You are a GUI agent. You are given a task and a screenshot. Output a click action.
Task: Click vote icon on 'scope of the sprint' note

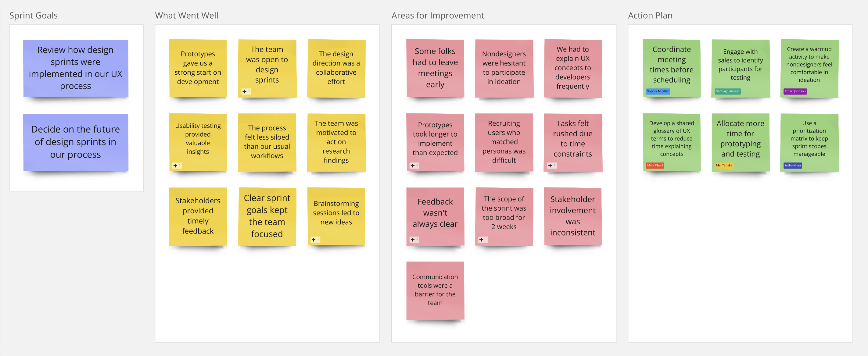pyautogui.click(x=482, y=240)
